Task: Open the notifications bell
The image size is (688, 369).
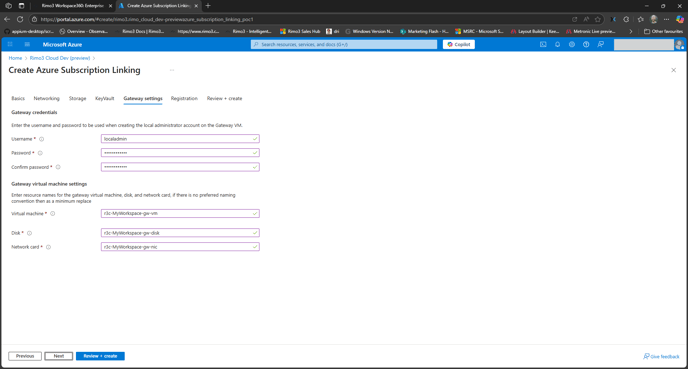Action: 558,44
